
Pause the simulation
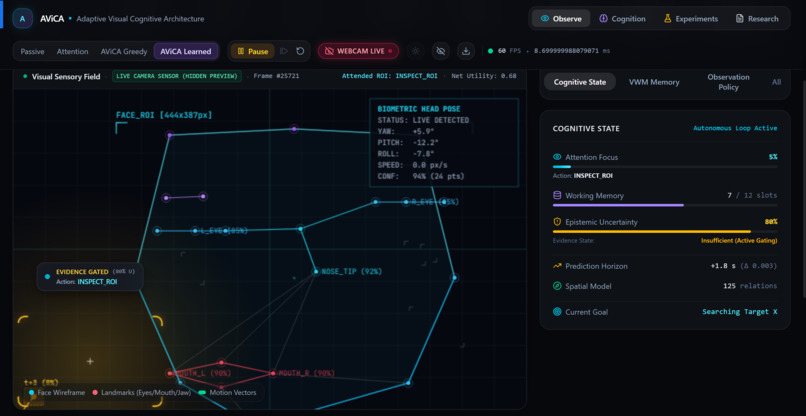(252, 51)
